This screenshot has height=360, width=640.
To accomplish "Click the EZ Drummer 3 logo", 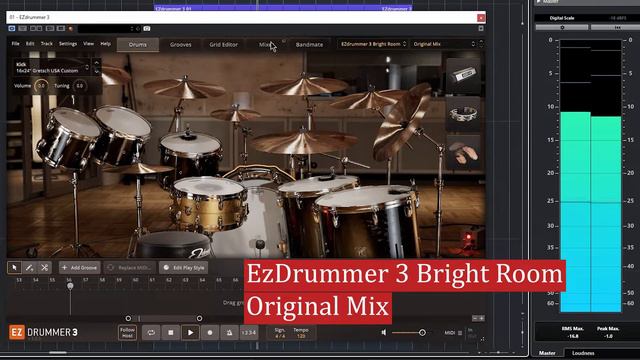I will pos(43,332).
